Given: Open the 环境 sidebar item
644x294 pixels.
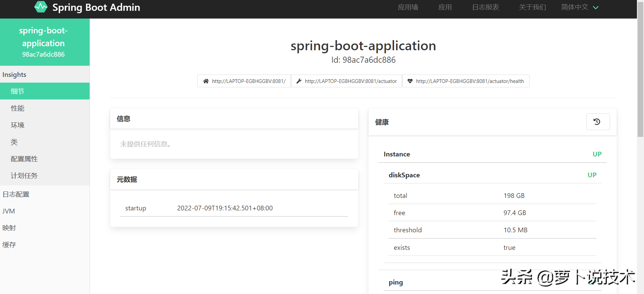Looking at the screenshot, I should click(45, 125).
